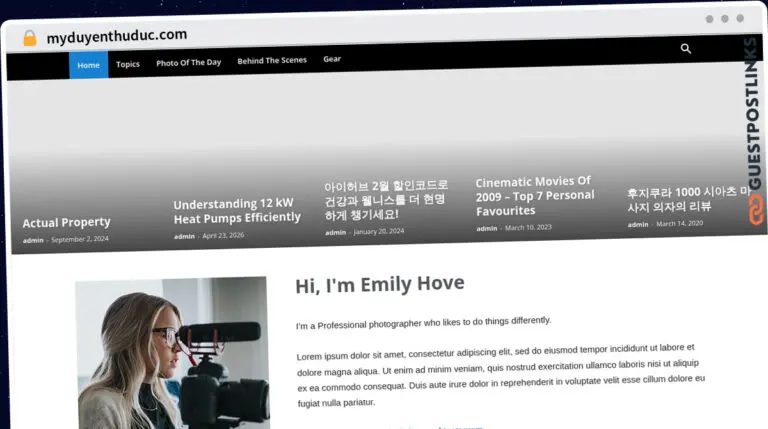Screen dimensions: 768x429
Task: Go to Photo Of The Day menu
Action: (x=189, y=63)
